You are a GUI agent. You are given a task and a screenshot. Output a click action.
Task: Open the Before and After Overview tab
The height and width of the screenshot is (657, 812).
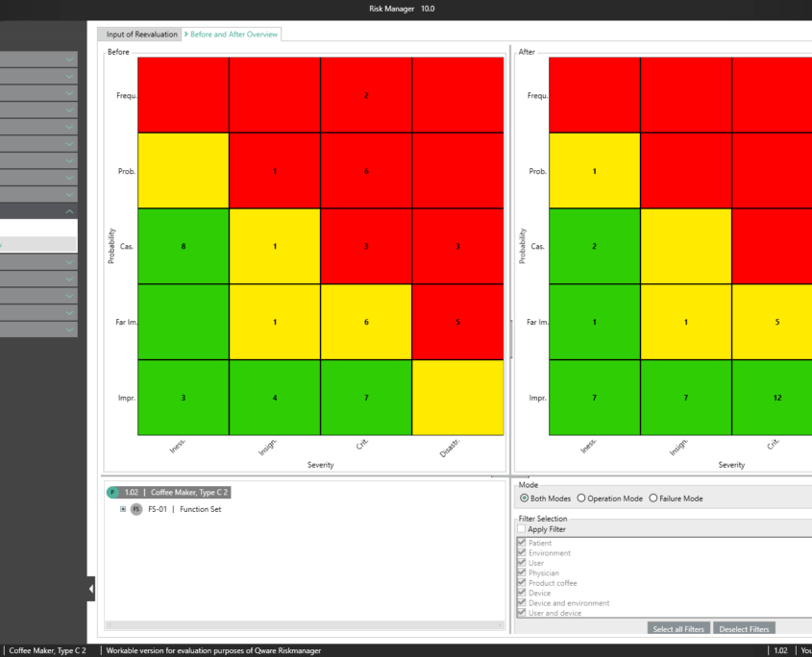tap(234, 35)
